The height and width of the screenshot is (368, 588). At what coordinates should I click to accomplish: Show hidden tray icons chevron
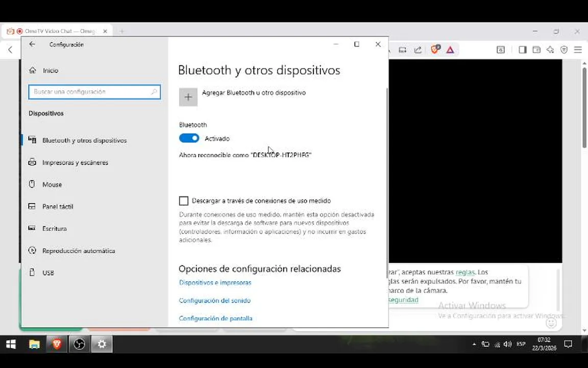coord(474,344)
